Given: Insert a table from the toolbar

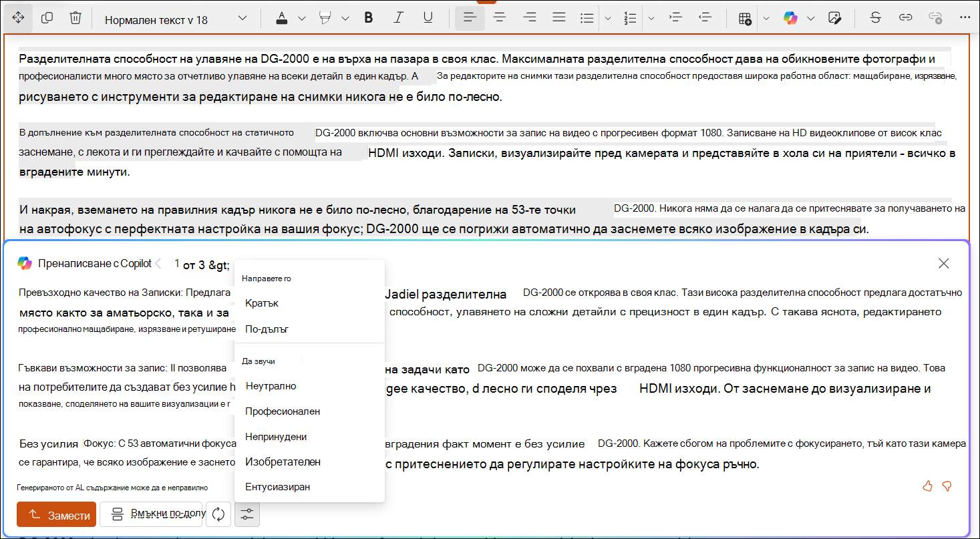Looking at the screenshot, I should pos(745,18).
